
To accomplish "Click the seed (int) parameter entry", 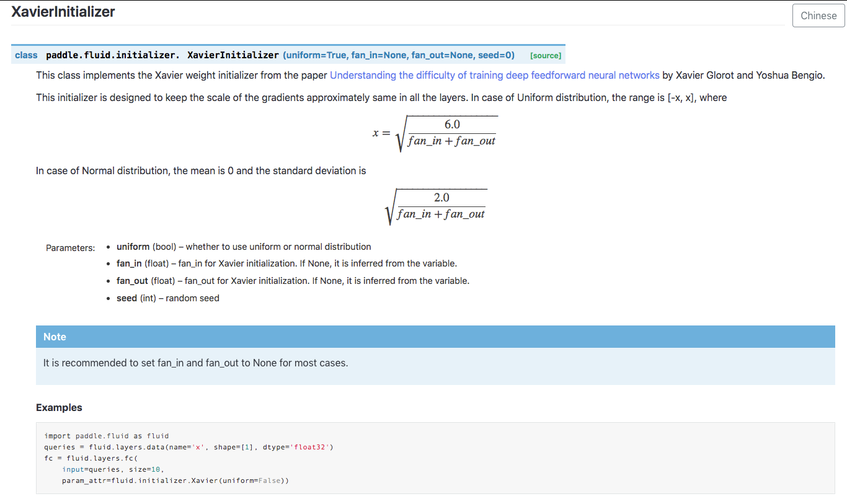I will [168, 298].
